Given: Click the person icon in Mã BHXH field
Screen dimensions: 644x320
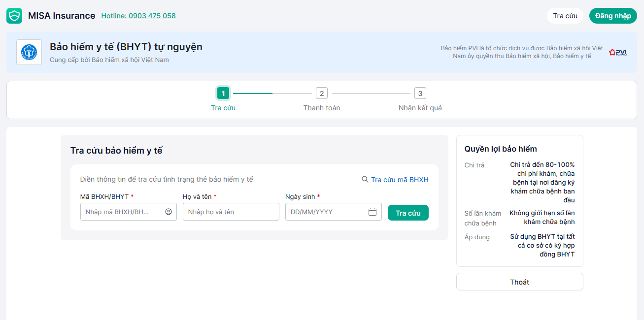Looking at the screenshot, I should 169,212.
